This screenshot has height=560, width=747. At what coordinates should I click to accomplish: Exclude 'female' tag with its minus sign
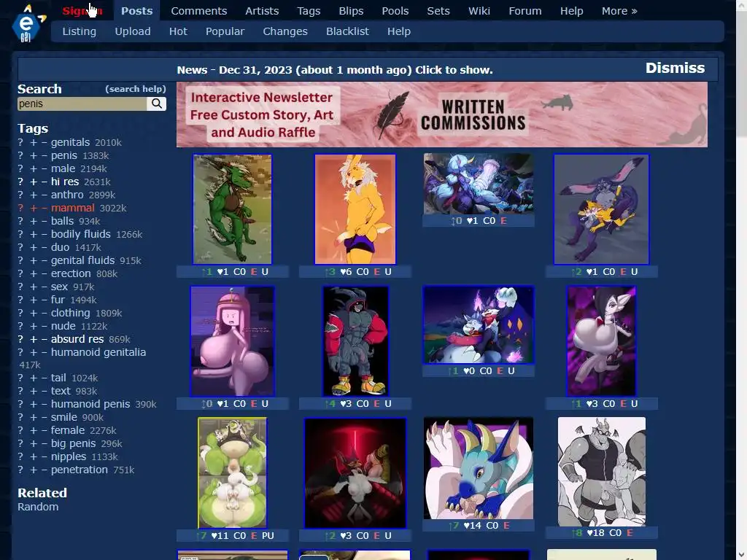click(x=44, y=430)
